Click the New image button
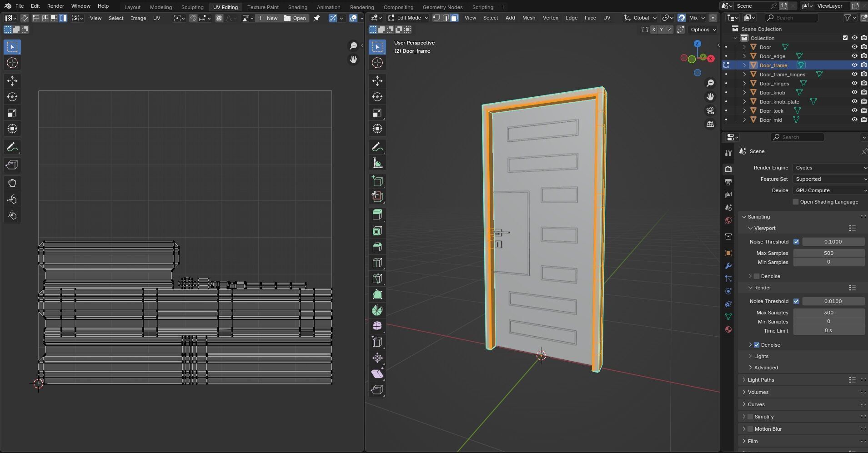Screen dimensions: 868x453 coord(268,18)
